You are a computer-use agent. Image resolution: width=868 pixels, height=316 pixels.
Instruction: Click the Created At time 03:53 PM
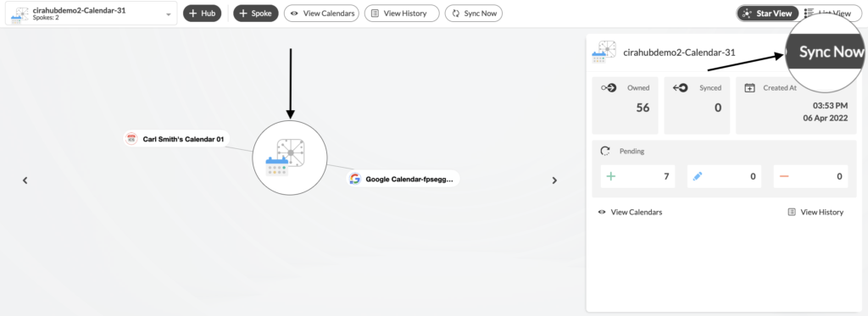830,105
